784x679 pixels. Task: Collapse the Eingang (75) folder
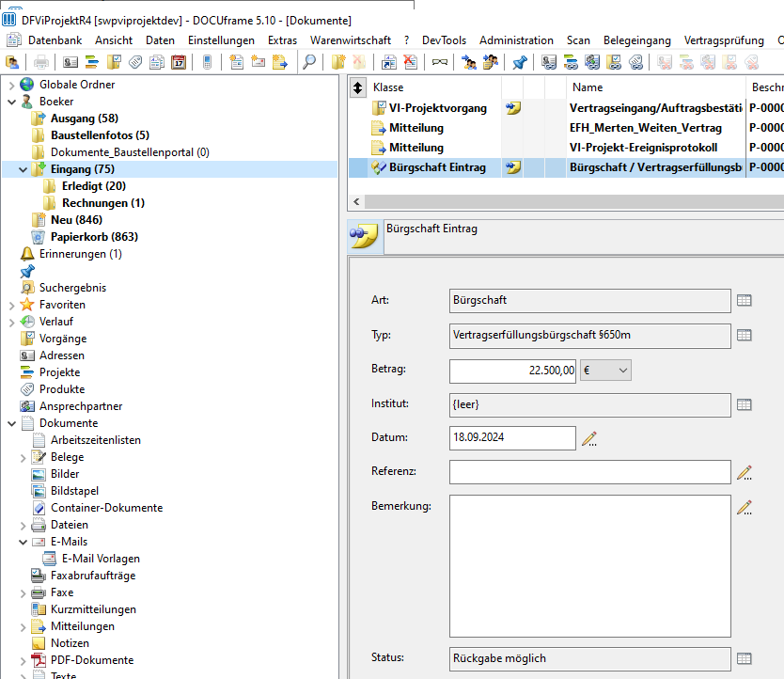(x=23, y=169)
